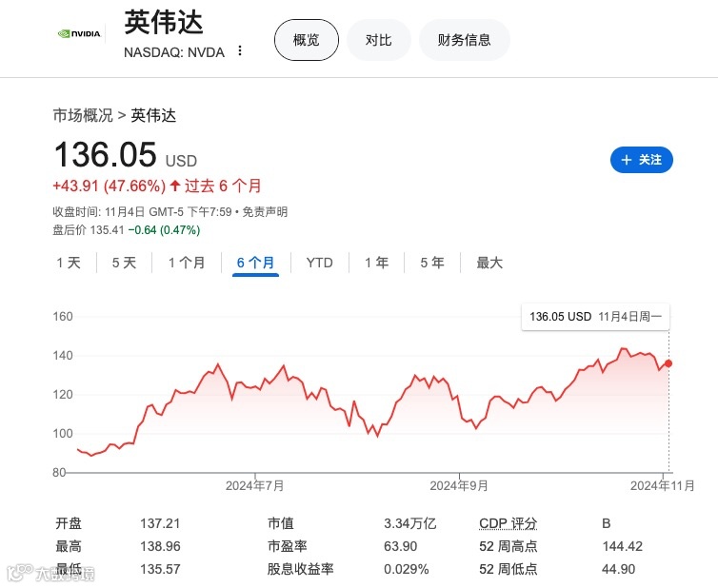
Task: Click the +43.91 (47.66%) change text
Action: click(x=109, y=186)
